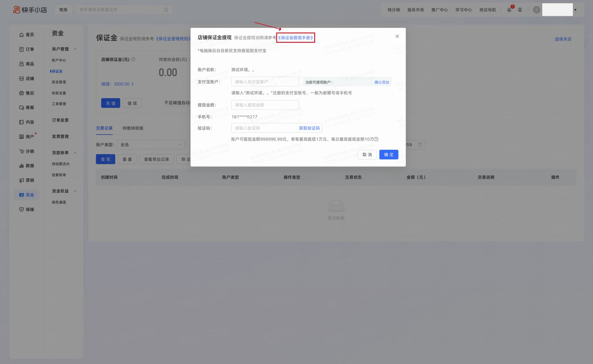This screenshot has width=593, height=364.
Task: Collapse the 账户管理 section
Action: click(x=75, y=49)
